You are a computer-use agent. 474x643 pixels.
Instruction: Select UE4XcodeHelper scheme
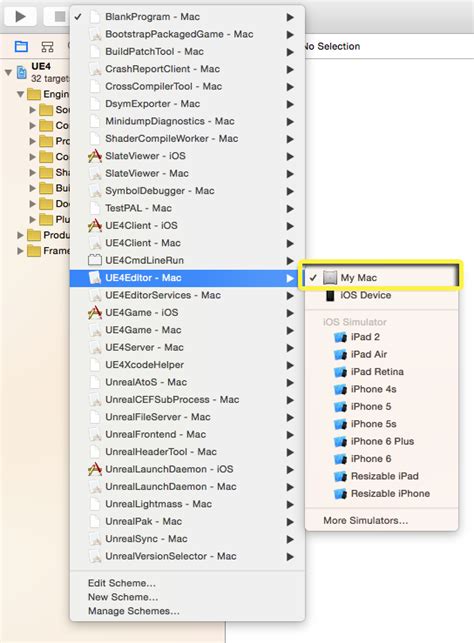tap(187, 365)
